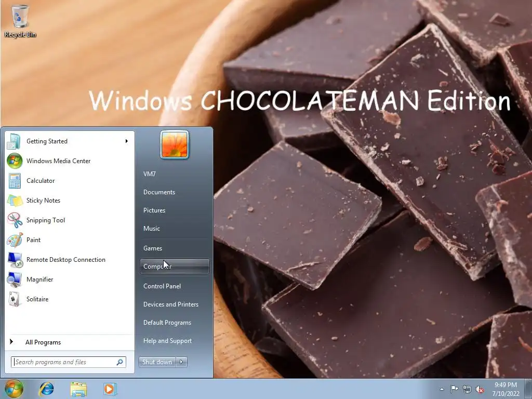This screenshot has width=532, height=399.
Task: Select Computer in the Start menu
Action: [x=175, y=267]
